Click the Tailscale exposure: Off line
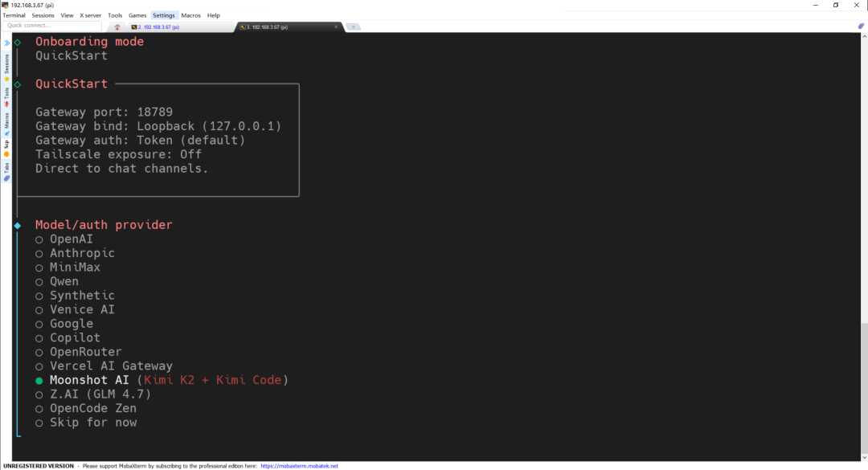 118,154
